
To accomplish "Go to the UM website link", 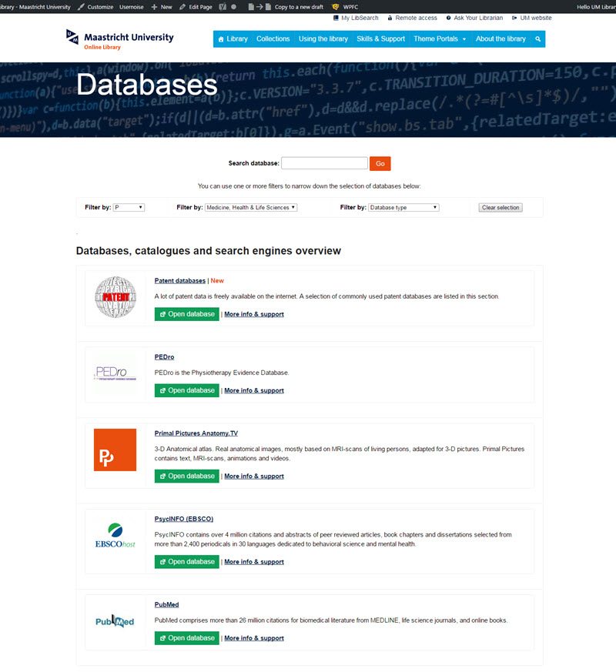I will click(x=531, y=18).
